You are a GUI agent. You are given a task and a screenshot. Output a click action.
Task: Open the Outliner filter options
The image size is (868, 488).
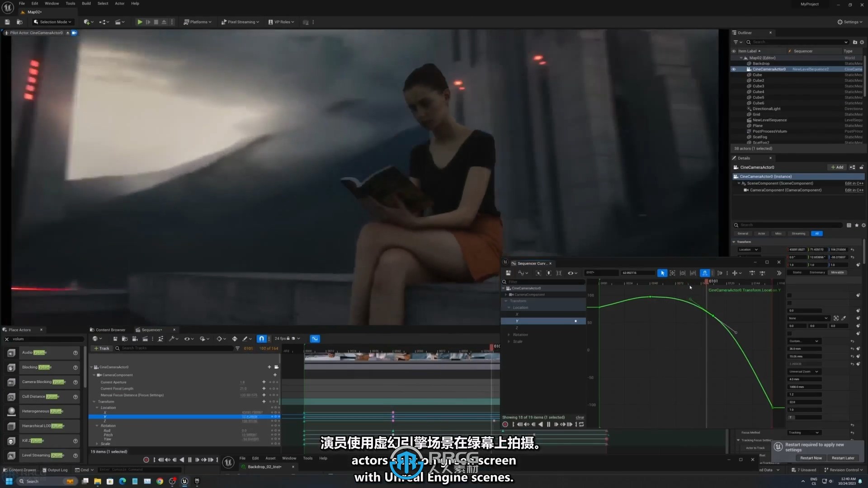(737, 42)
